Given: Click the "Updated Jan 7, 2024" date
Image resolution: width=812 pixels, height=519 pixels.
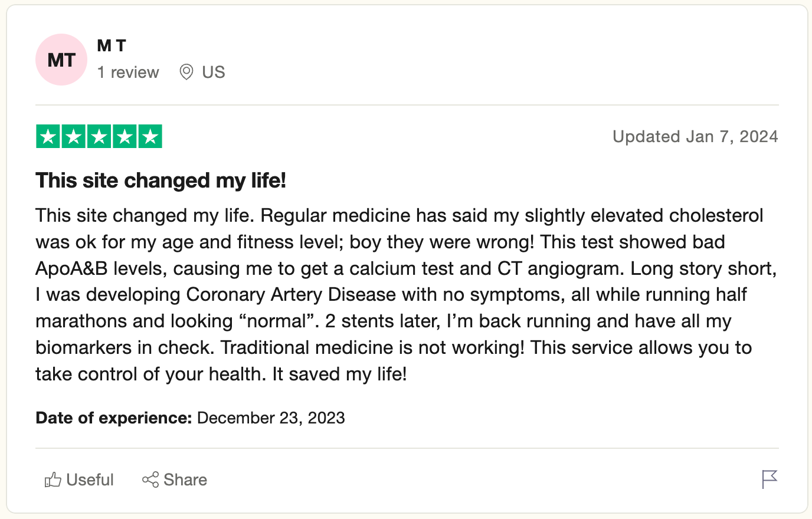Looking at the screenshot, I should (695, 136).
